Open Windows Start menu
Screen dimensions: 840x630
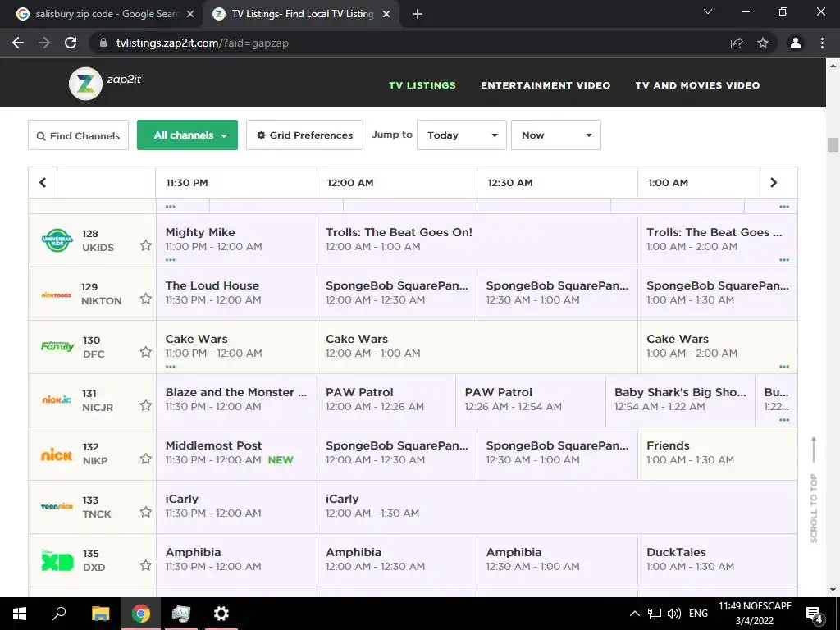(x=20, y=614)
